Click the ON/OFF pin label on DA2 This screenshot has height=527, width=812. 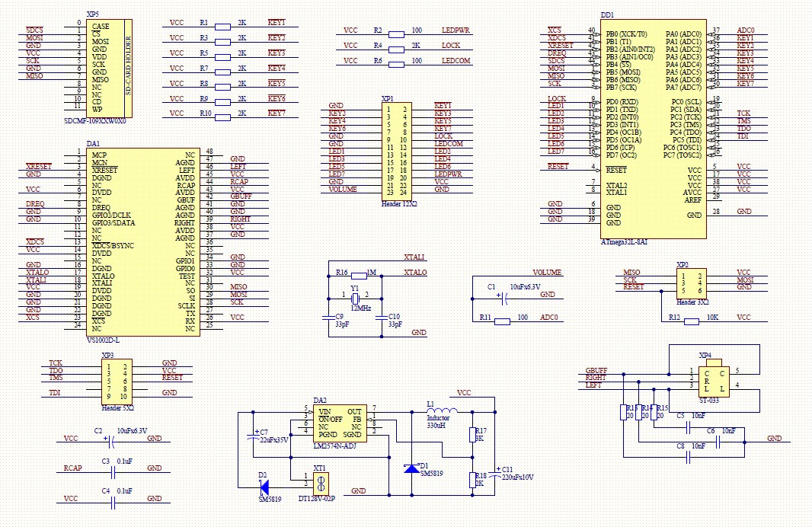[x=331, y=420]
